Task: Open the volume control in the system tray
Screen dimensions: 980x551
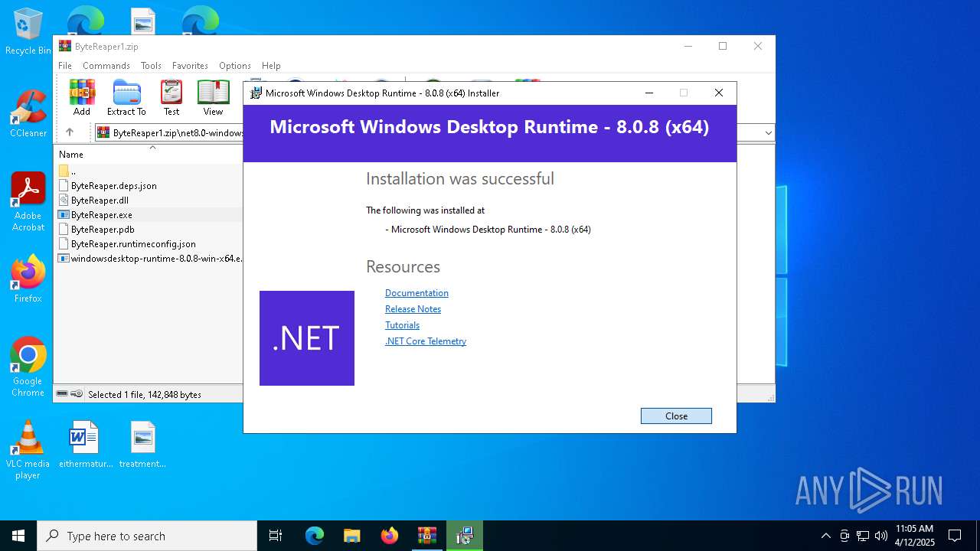Action: pos(881,536)
